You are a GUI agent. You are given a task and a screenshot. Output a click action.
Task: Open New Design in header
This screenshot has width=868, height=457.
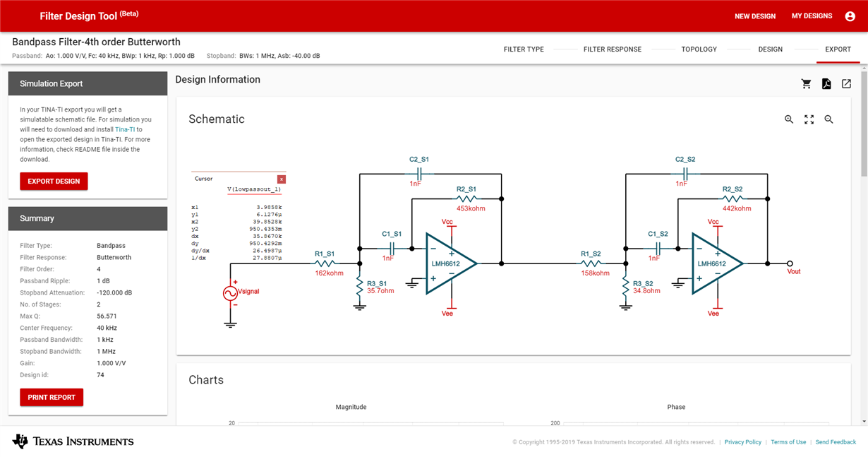coord(755,16)
